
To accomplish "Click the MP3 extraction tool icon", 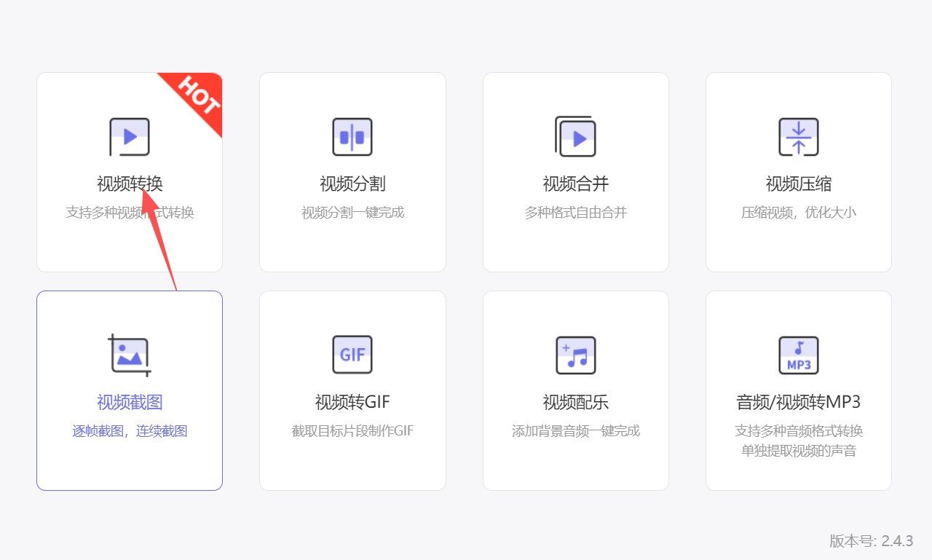I will click(x=798, y=355).
